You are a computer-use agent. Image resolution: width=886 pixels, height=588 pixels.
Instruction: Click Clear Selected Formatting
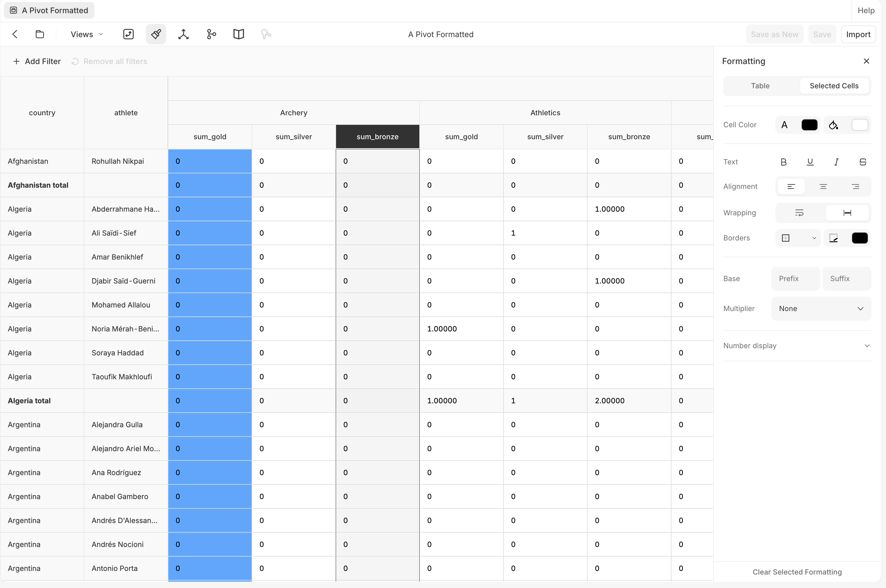pyautogui.click(x=797, y=572)
